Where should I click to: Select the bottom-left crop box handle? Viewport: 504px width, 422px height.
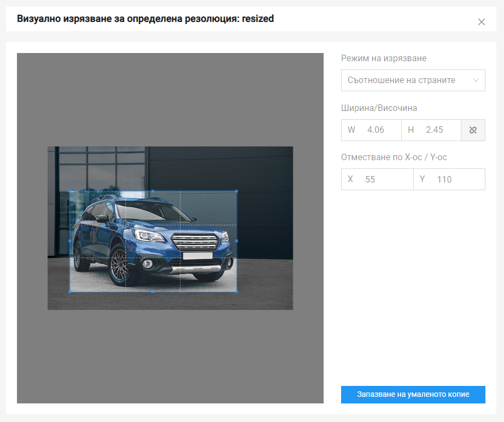point(69,291)
